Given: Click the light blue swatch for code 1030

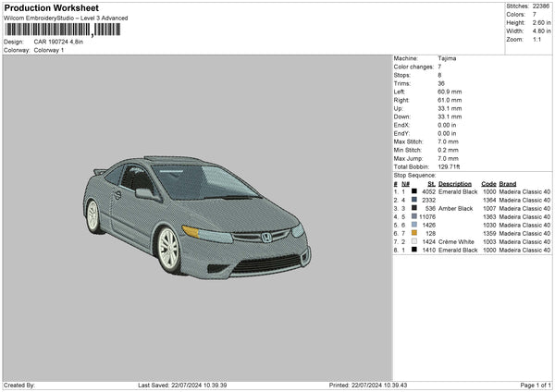Looking at the screenshot, I should [x=414, y=225].
